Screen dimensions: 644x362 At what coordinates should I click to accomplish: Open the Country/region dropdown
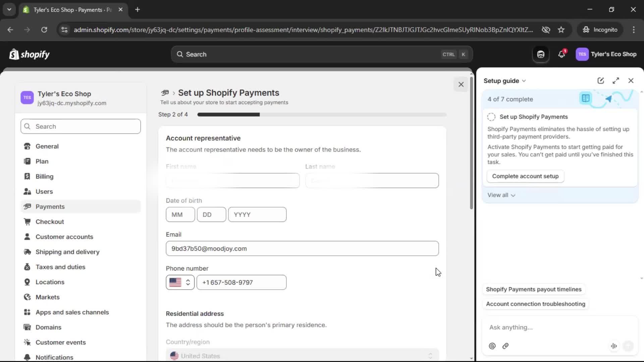(x=302, y=356)
